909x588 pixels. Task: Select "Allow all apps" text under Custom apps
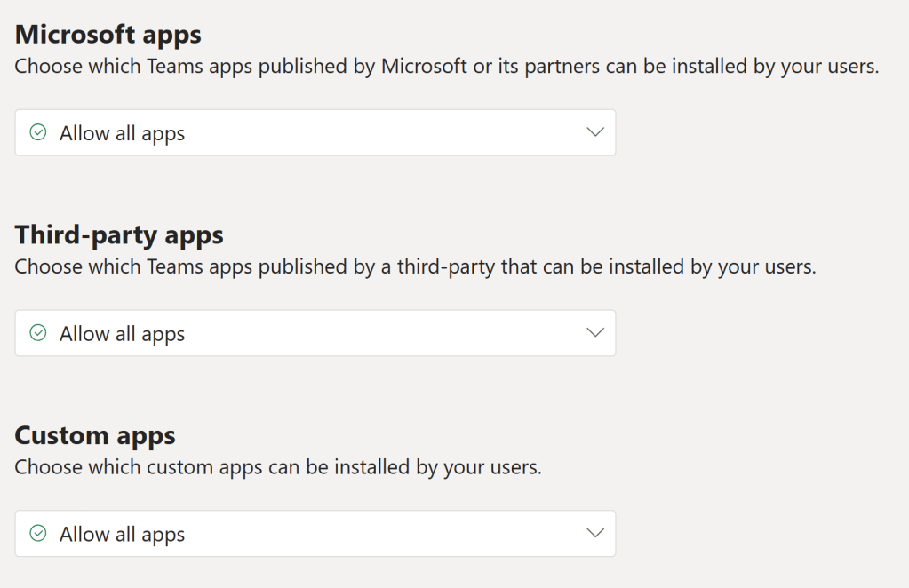123,535
